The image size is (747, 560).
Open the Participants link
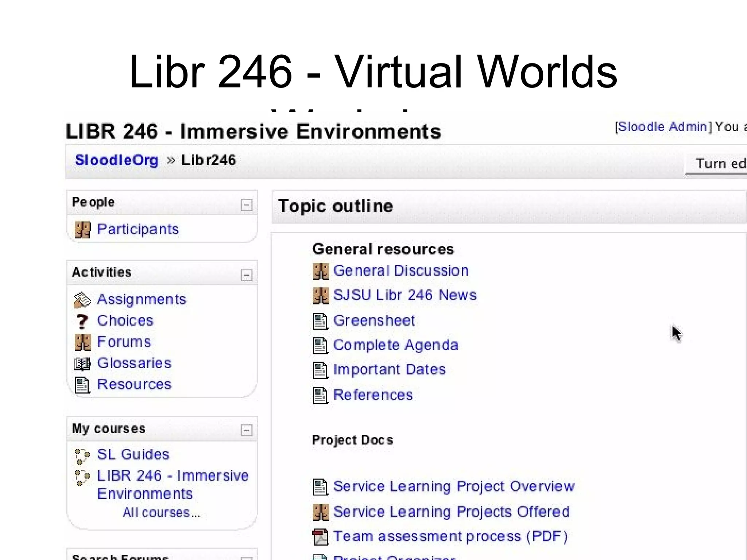pos(138,229)
